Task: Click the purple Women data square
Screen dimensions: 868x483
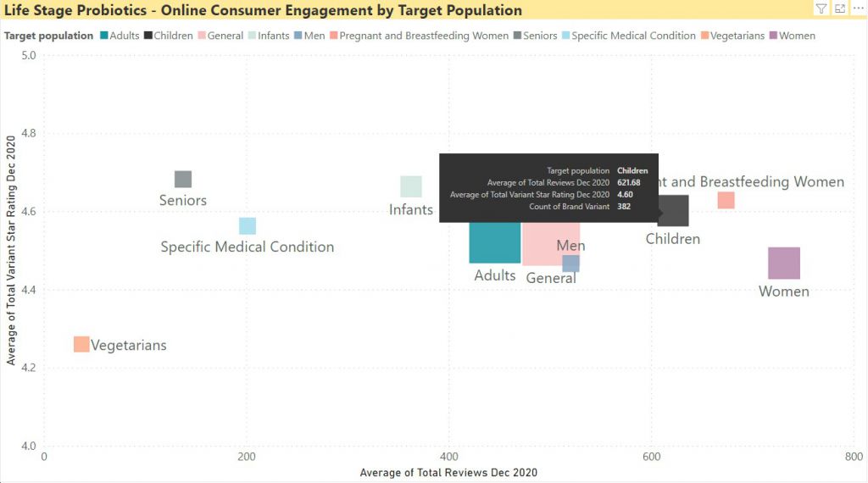Action: (x=784, y=264)
